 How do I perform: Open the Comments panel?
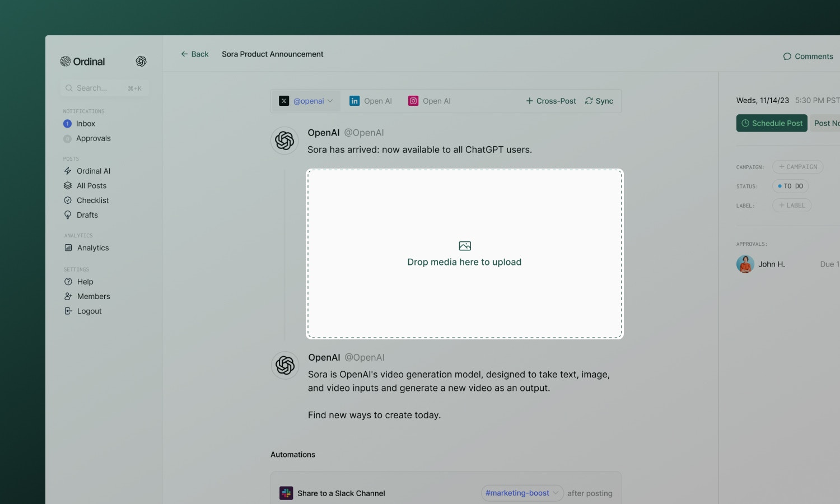coord(808,57)
